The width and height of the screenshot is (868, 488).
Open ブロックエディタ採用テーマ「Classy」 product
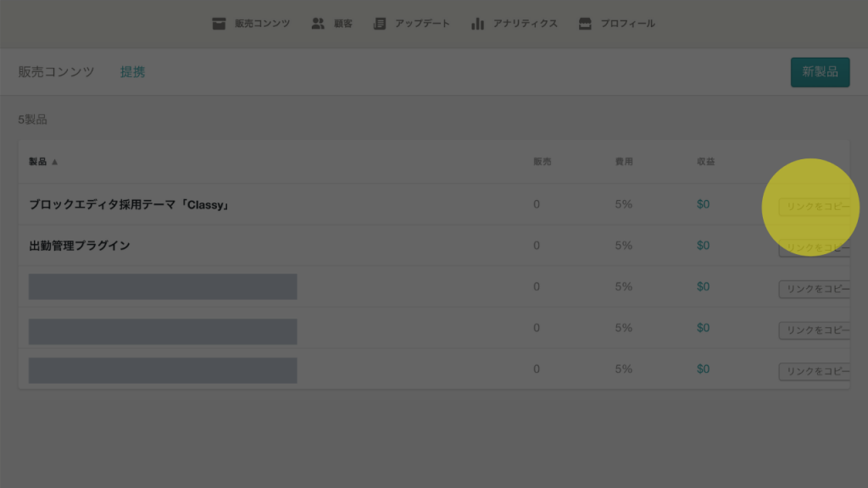[x=129, y=205]
